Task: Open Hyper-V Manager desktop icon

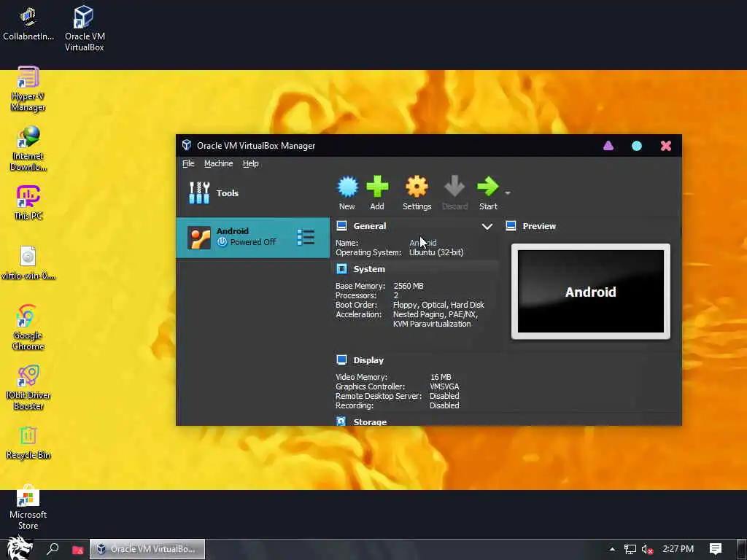Action: pyautogui.click(x=28, y=89)
